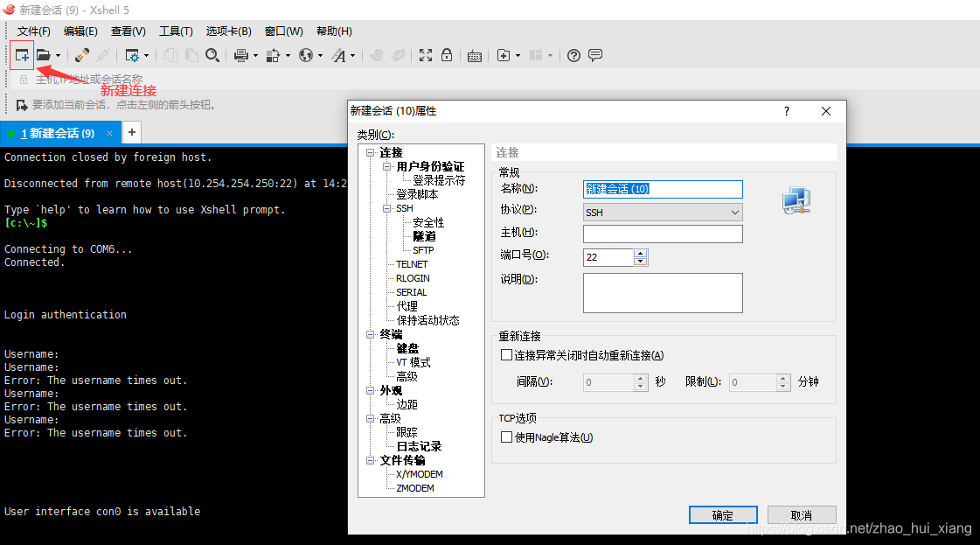Click the arrow icon to add current session
Image resolution: width=980 pixels, height=545 pixels.
coord(21,105)
